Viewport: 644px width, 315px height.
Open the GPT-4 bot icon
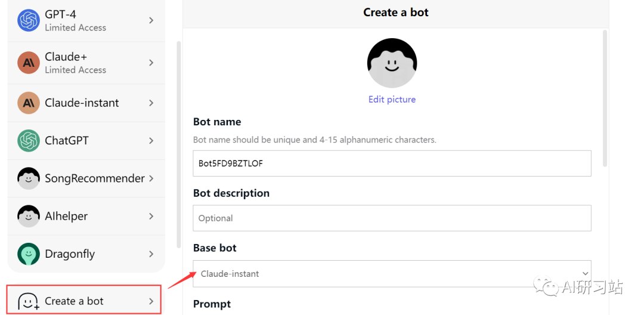tap(29, 20)
